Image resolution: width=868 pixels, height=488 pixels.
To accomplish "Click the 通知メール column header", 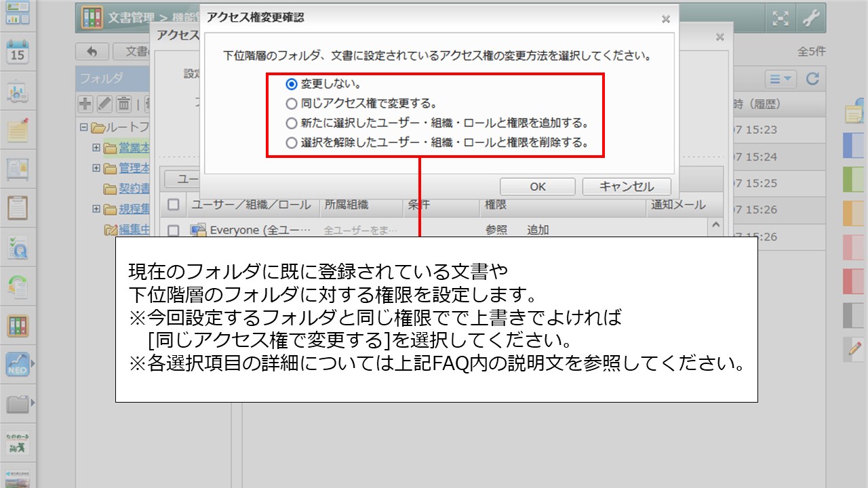I will (x=678, y=205).
